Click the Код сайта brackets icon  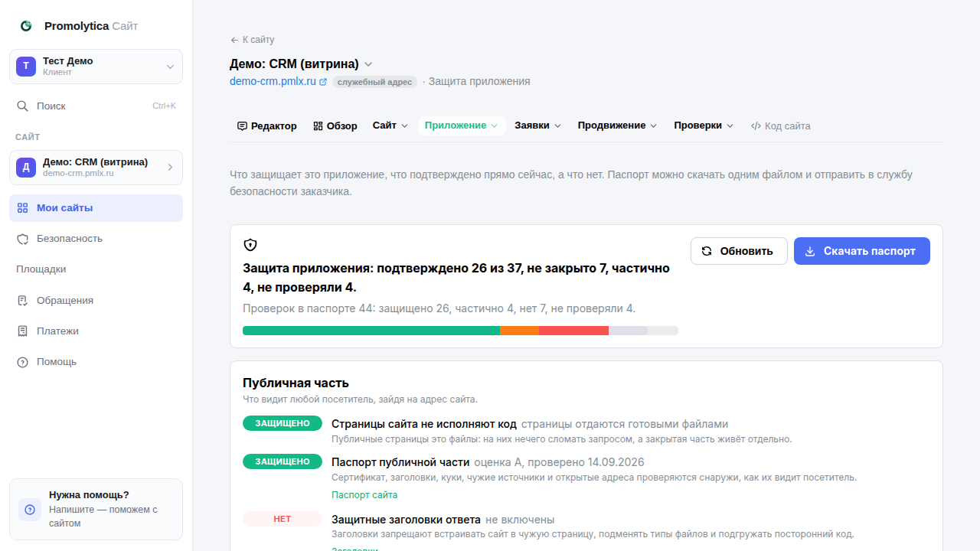756,126
